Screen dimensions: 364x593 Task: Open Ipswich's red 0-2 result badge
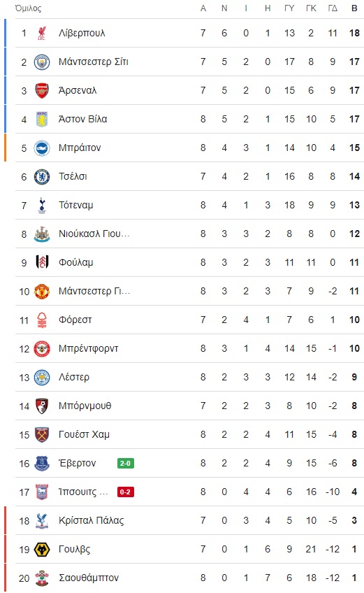[126, 492]
